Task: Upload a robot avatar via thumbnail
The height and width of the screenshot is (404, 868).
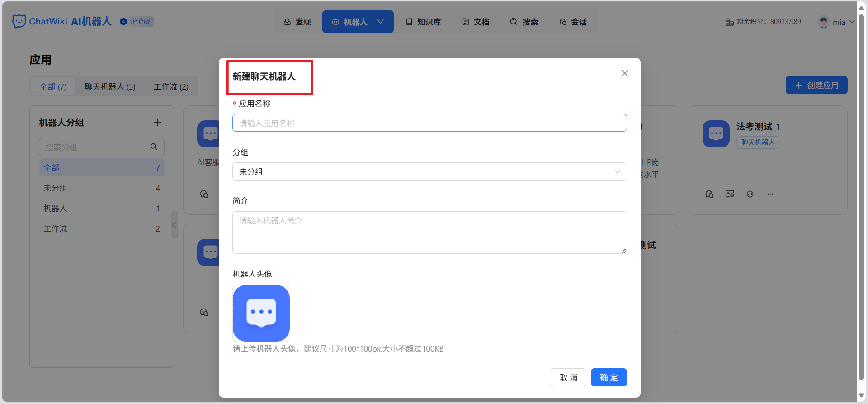Action: [x=261, y=313]
